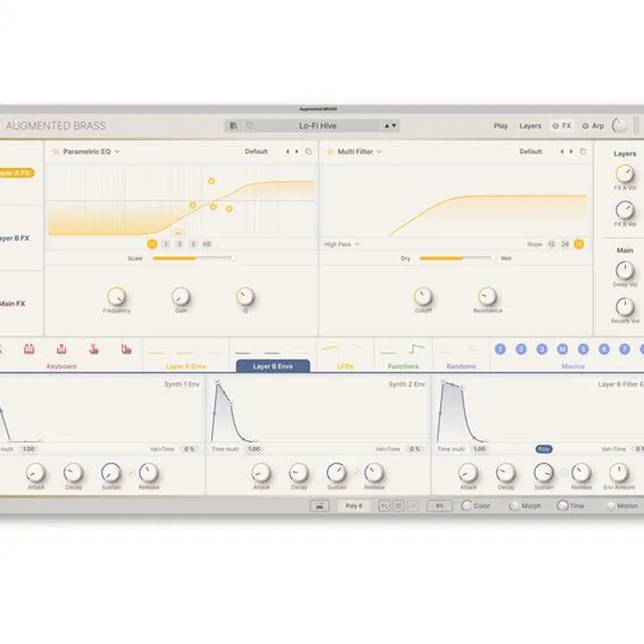Click the copy icon in Parametric EQ header
This screenshot has width=644, height=644.
pos(309,151)
